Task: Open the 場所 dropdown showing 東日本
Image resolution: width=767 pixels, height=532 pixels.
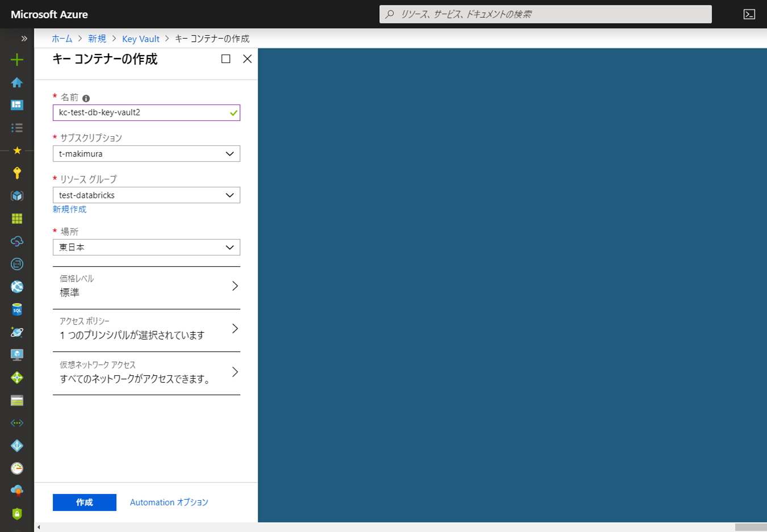Action: 146,248
